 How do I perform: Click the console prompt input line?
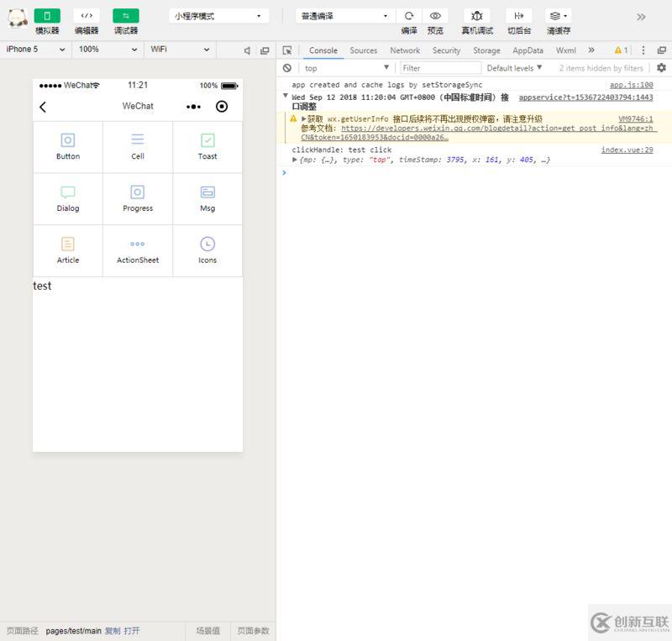coord(475,172)
